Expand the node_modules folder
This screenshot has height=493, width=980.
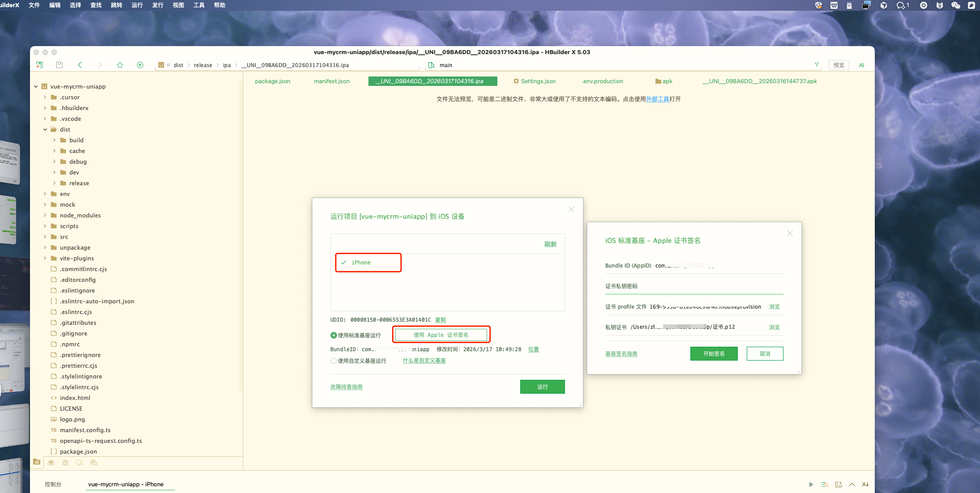(x=45, y=215)
